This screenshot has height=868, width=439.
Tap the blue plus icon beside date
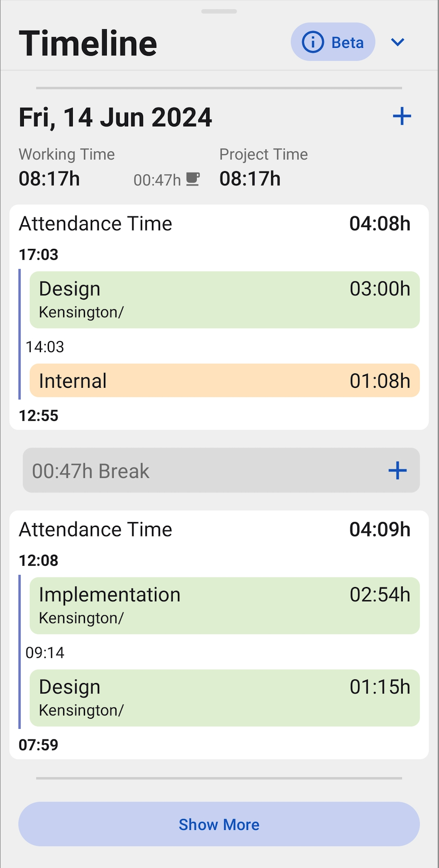pyautogui.click(x=402, y=116)
